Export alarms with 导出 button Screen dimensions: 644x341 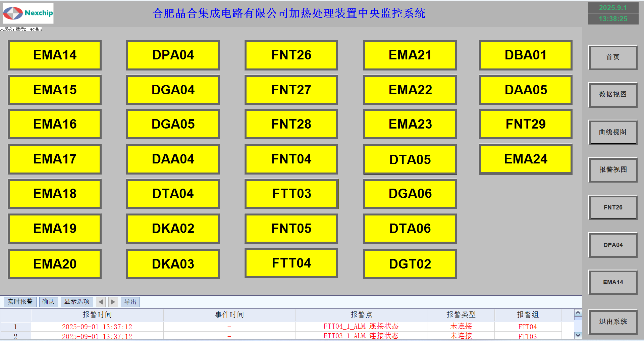130,302
